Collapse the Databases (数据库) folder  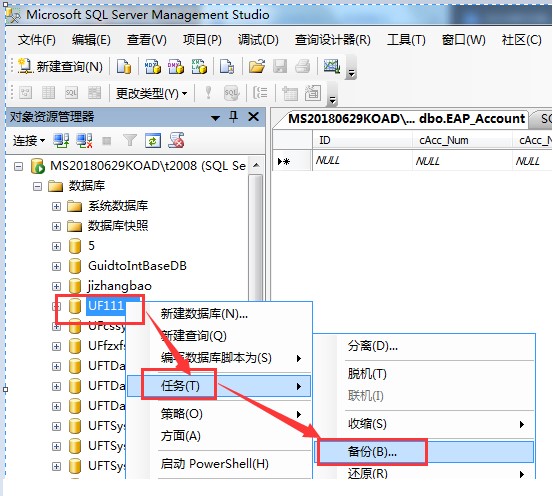pyautogui.click(x=37, y=186)
